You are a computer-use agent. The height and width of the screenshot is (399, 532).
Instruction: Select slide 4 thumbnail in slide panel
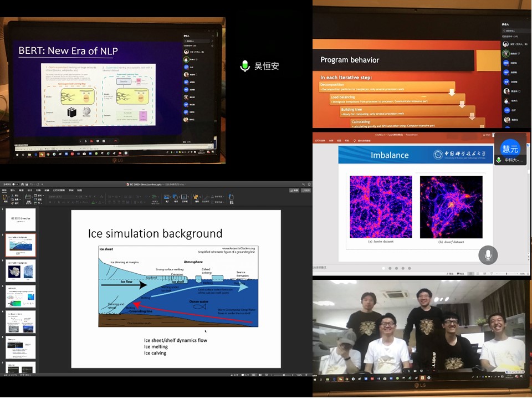coord(21,296)
